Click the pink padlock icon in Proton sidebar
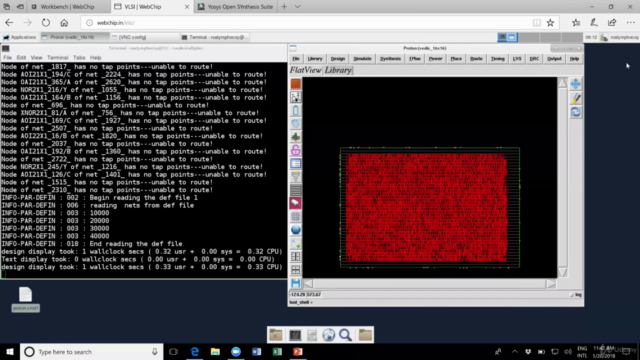The width and height of the screenshot is (640, 360). pyautogui.click(x=296, y=150)
